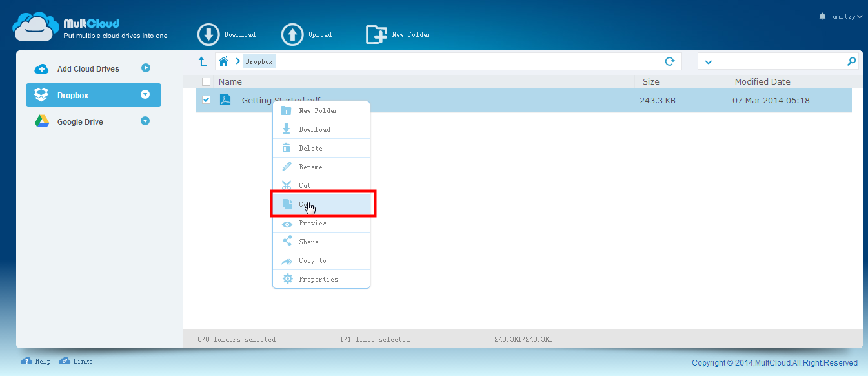The width and height of the screenshot is (868, 376).
Task: Choose Rename from context menu
Action: click(321, 167)
